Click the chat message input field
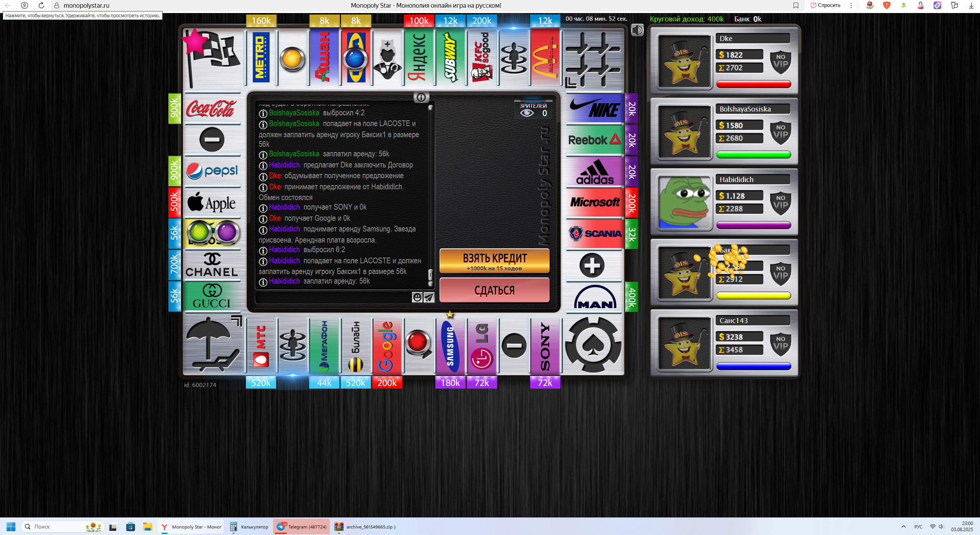Screen dimensions: 980x535 333,297
